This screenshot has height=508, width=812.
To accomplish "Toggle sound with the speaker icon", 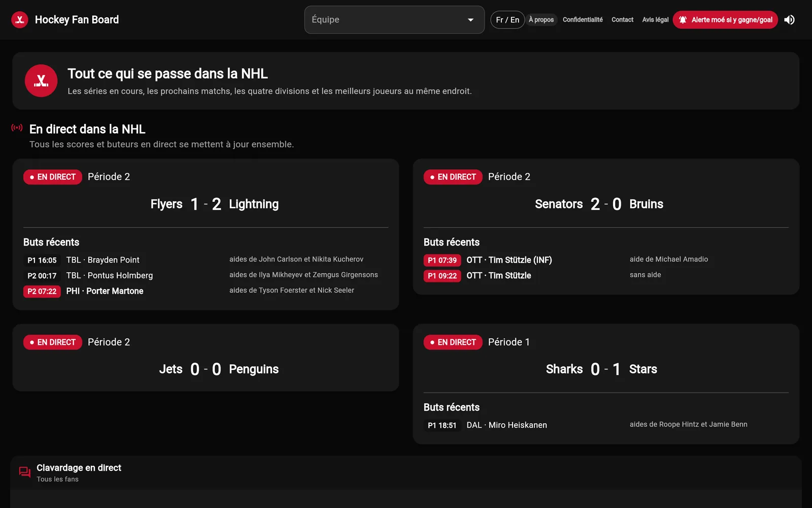I will coord(789,20).
